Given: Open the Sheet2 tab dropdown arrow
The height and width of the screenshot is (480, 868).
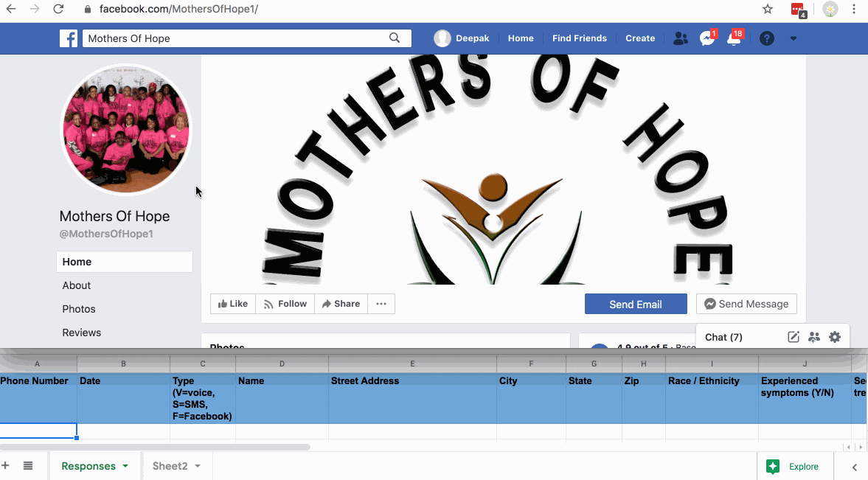Looking at the screenshot, I should 198,466.
